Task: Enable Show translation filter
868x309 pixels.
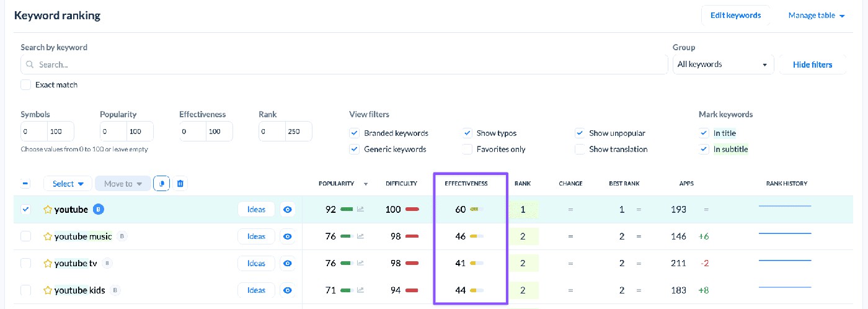Action: [x=580, y=149]
